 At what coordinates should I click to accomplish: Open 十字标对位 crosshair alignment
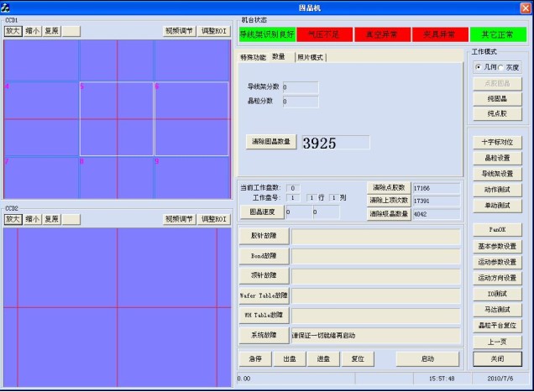(497, 142)
